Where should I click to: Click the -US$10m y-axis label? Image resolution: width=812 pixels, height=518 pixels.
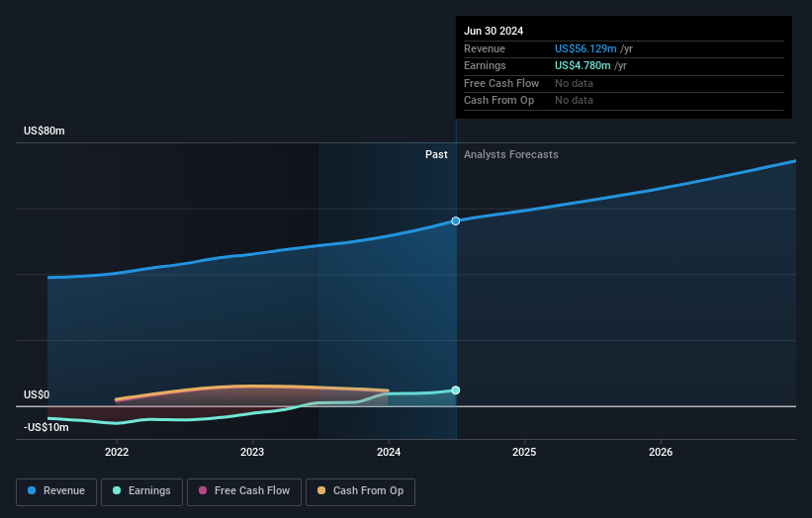[x=46, y=427]
